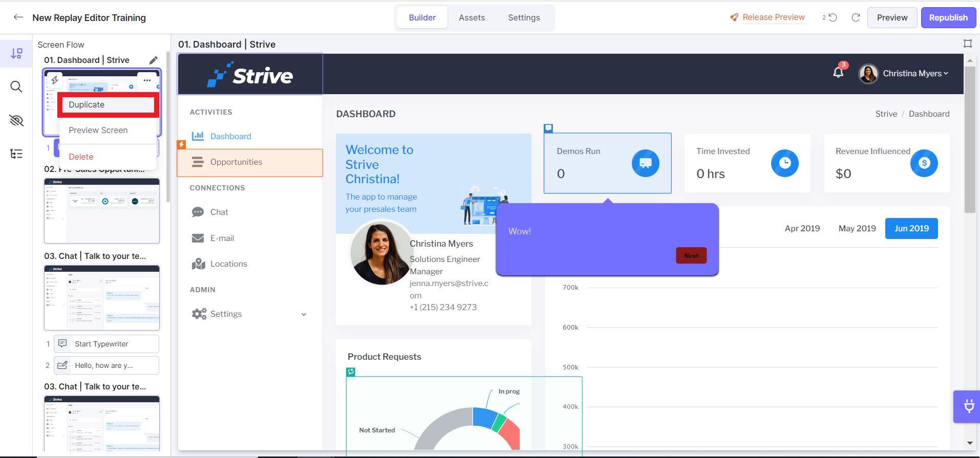Viewport: 980px width, 458px height.
Task: Click the typewriter step message icon
Action: 62,343
